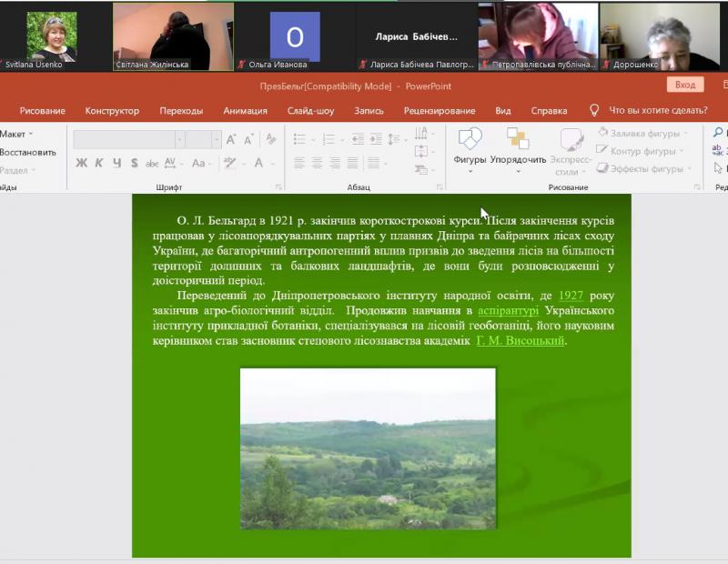Select Дорошенко participant video
This screenshot has height=564, width=728.
pyautogui.click(x=660, y=37)
